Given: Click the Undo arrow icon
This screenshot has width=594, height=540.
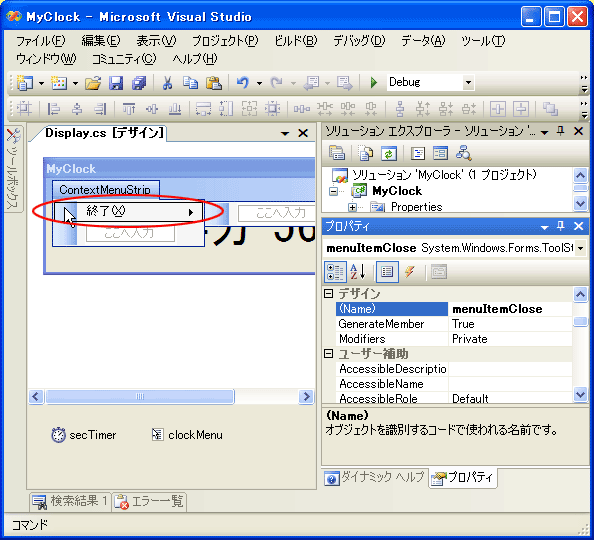Looking at the screenshot, I should (x=242, y=83).
